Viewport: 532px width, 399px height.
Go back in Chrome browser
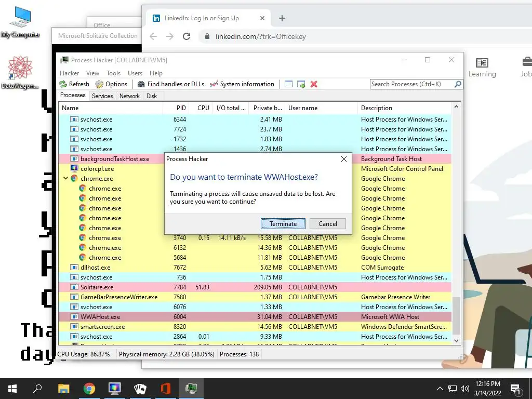153,36
